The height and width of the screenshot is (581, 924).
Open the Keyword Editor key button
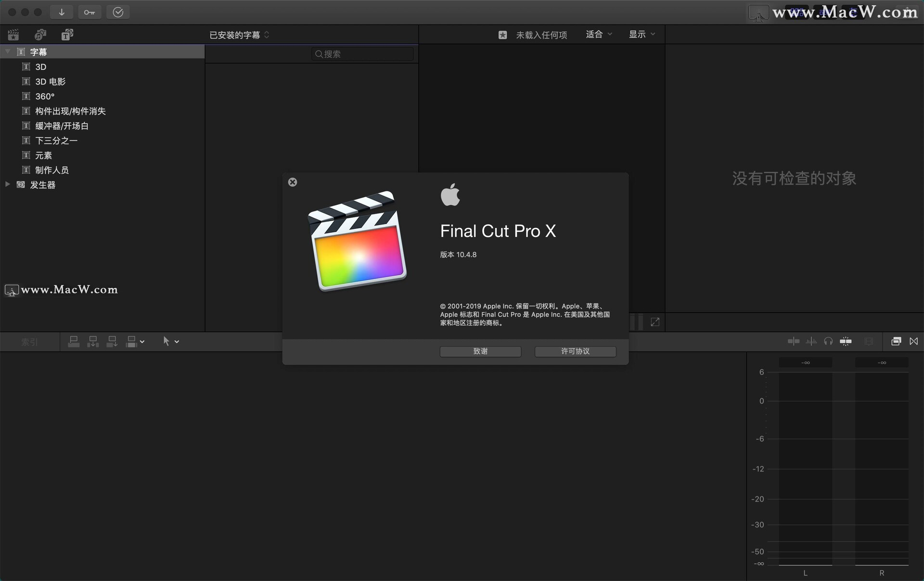pos(90,12)
